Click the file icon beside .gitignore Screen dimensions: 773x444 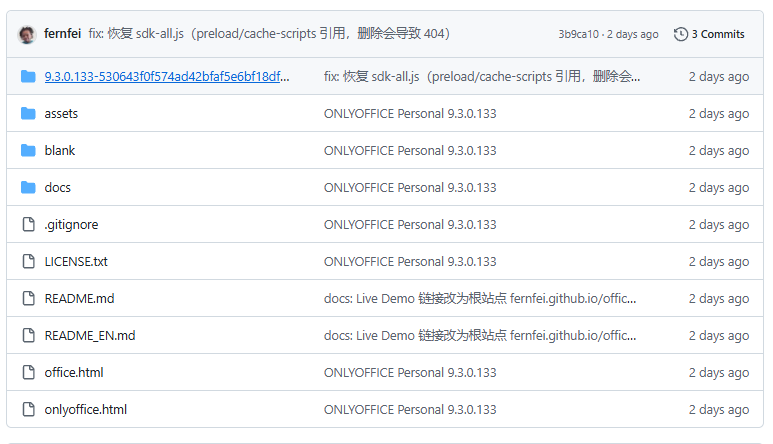(x=29, y=224)
